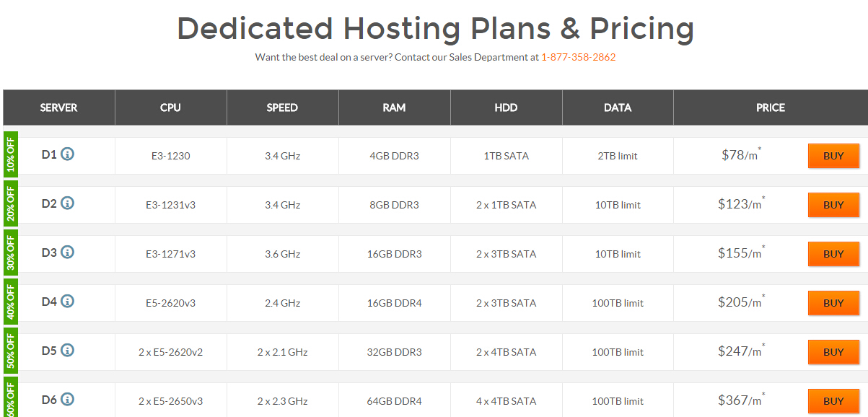This screenshot has height=417, width=868.
Task: Click the RAM column header
Action: point(395,107)
